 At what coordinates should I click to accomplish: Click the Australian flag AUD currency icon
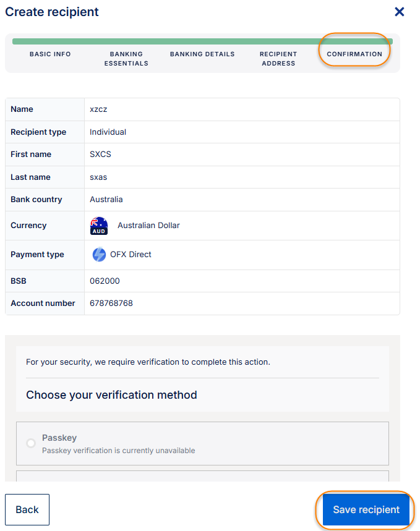pos(99,226)
